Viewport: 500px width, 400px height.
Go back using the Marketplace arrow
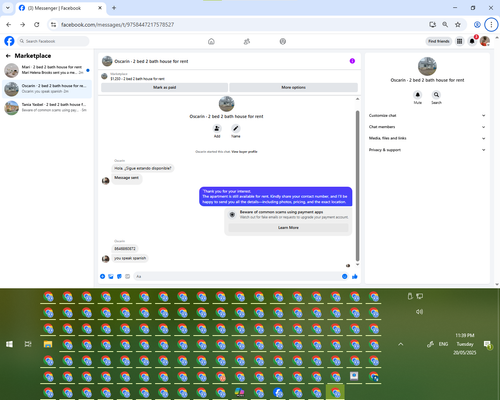click(x=8, y=56)
